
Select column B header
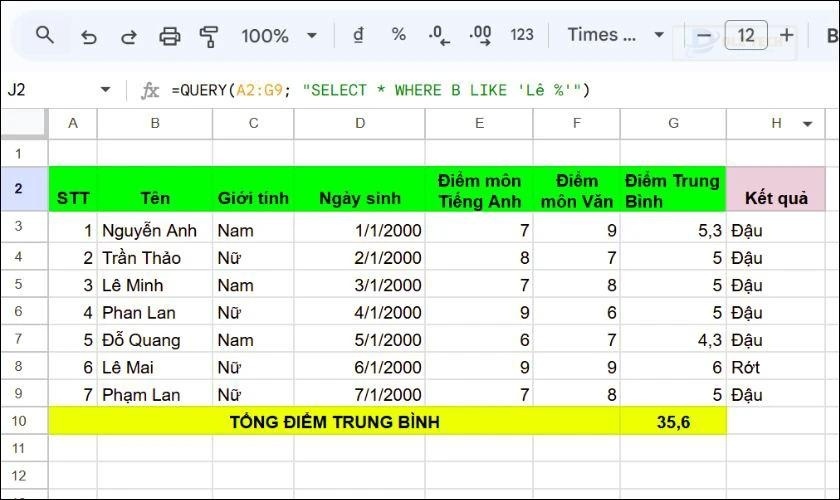coord(155,123)
